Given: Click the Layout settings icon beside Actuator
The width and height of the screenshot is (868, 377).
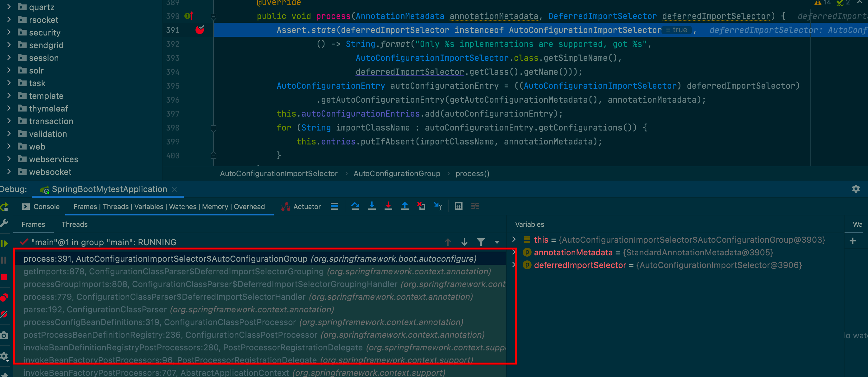Looking at the screenshot, I should pyautogui.click(x=334, y=206).
